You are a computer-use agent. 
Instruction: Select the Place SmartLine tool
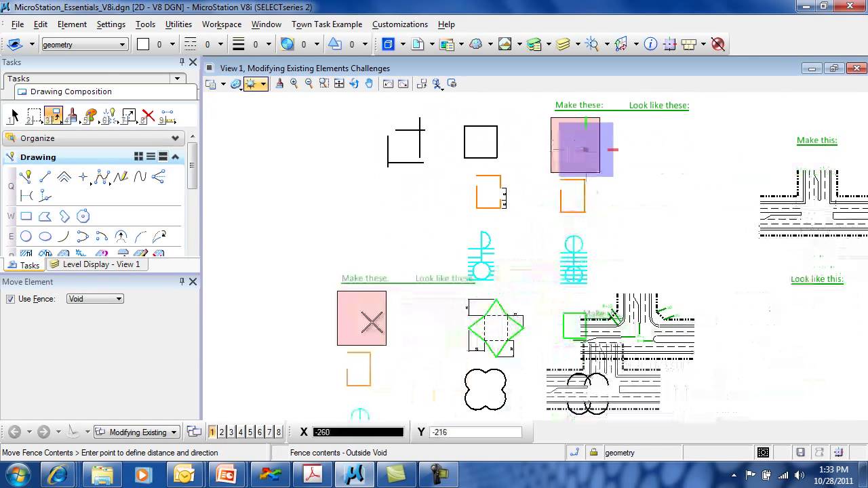point(26,177)
